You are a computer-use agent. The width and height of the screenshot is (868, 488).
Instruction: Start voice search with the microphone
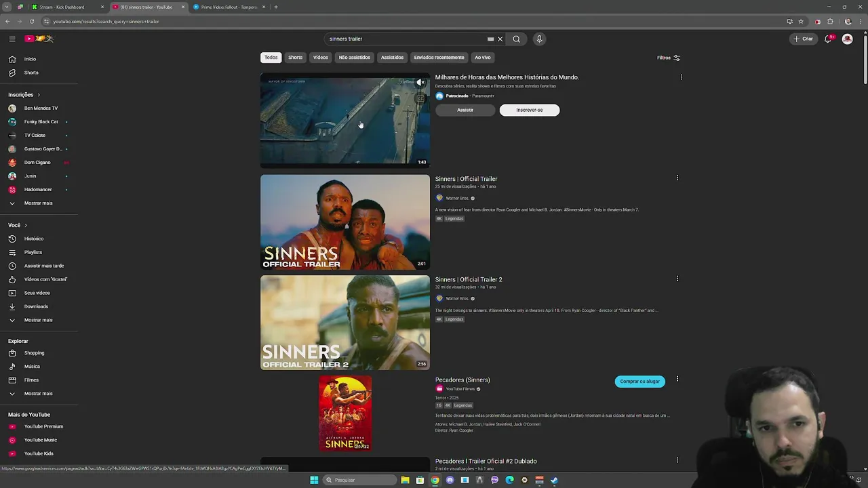pyautogui.click(x=539, y=39)
